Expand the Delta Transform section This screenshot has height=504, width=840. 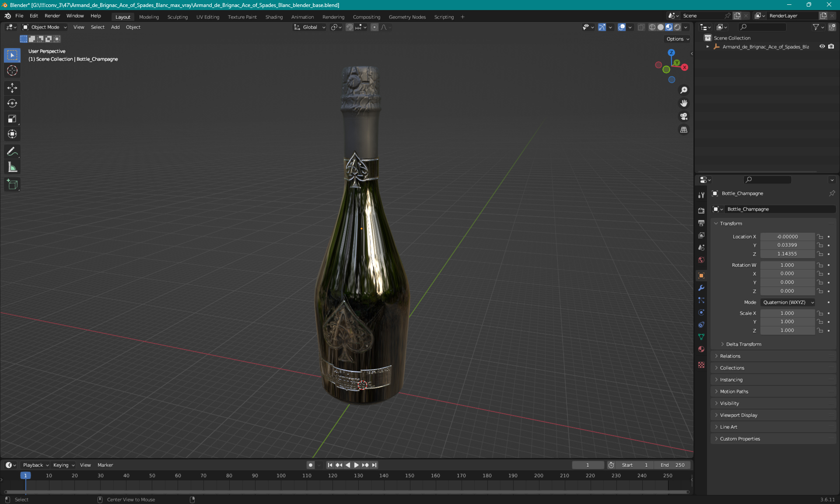[744, 344]
